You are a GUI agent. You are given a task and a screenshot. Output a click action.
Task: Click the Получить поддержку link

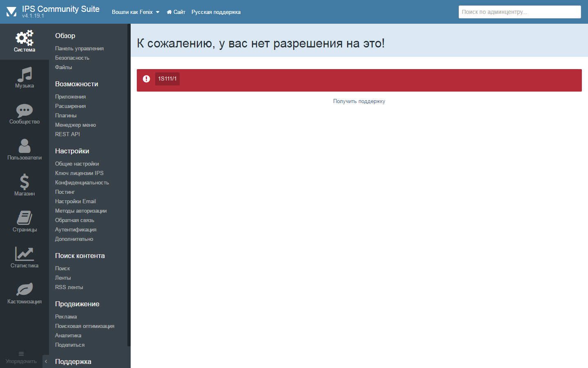point(359,101)
